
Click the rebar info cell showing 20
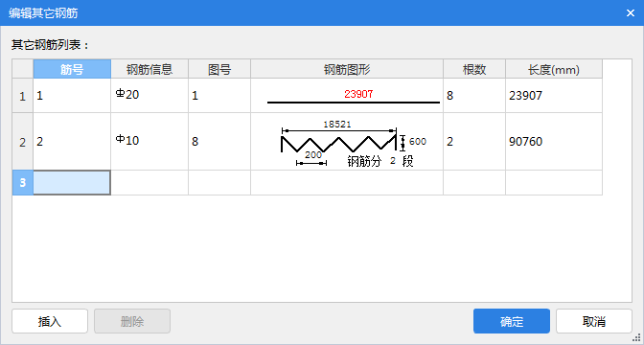point(149,96)
